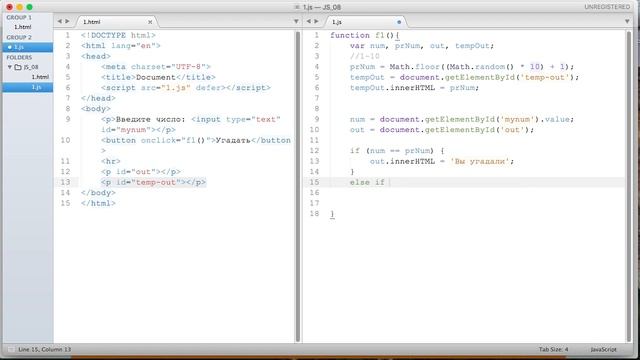
Task: Click 'else if' on line 15
Action: (x=367, y=182)
